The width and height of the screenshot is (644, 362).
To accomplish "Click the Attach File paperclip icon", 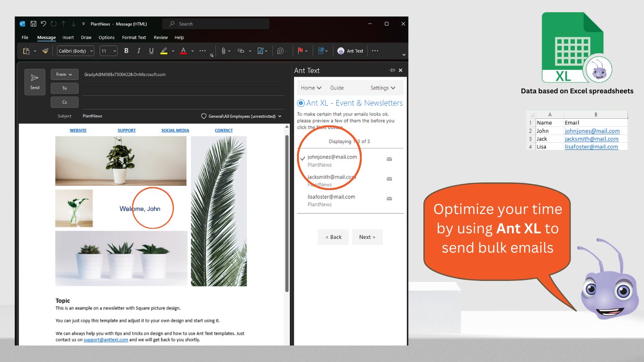I will pyautogui.click(x=223, y=51).
